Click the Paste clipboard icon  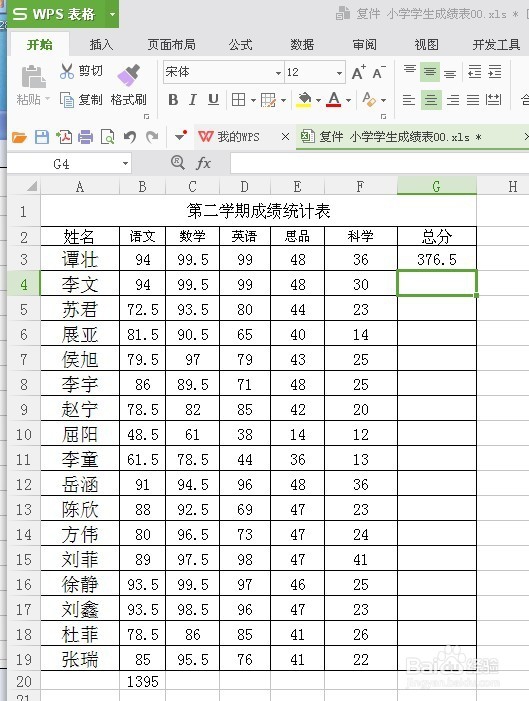pyautogui.click(x=33, y=76)
